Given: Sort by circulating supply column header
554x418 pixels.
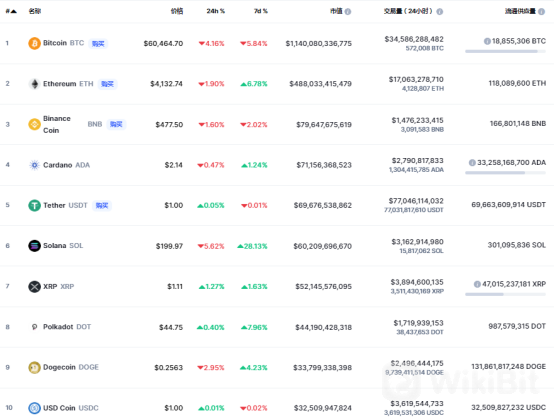Looking at the screenshot, I should pyautogui.click(x=520, y=11).
